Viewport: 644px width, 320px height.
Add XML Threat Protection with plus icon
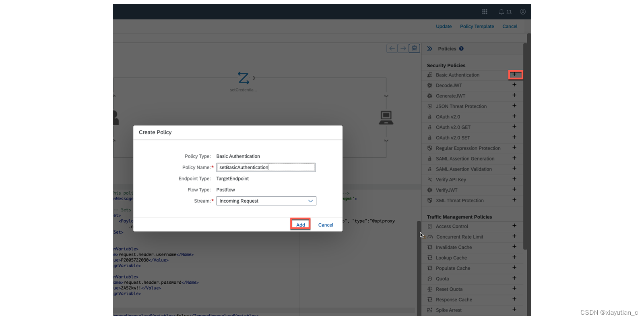pyautogui.click(x=514, y=200)
